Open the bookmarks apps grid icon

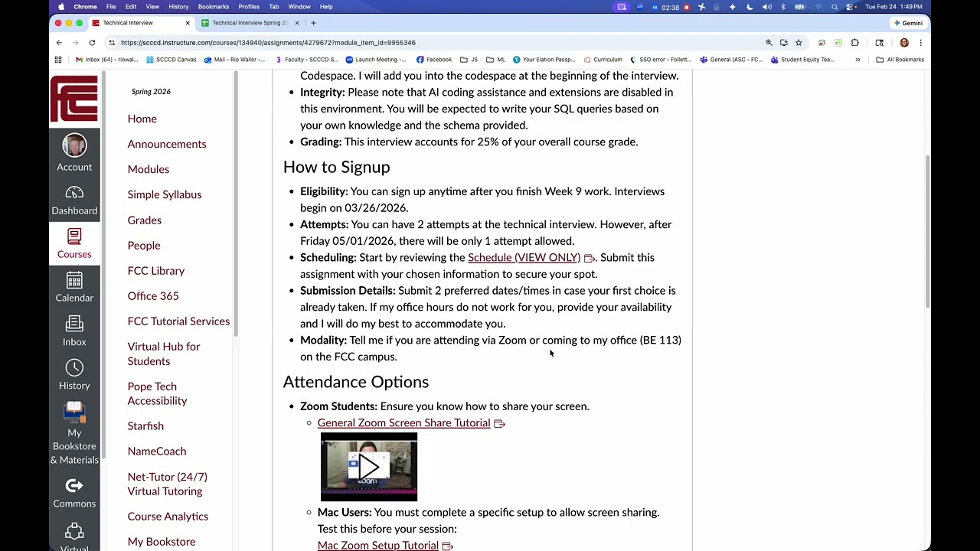coord(58,60)
